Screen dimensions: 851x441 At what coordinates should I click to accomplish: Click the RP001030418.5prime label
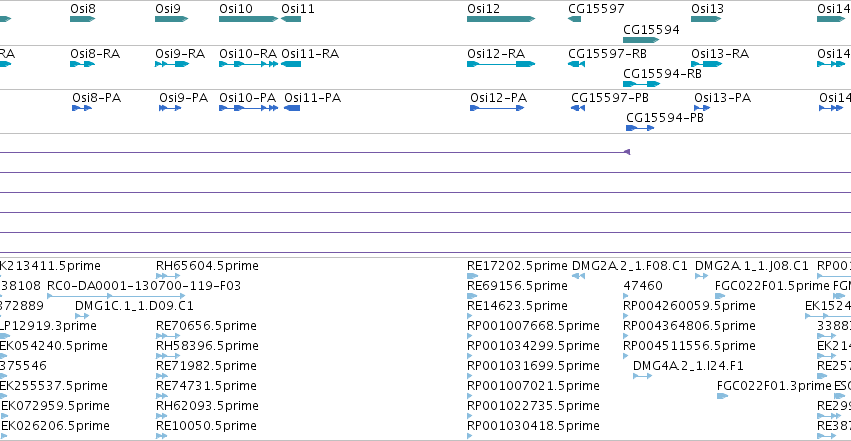[x=533, y=426]
